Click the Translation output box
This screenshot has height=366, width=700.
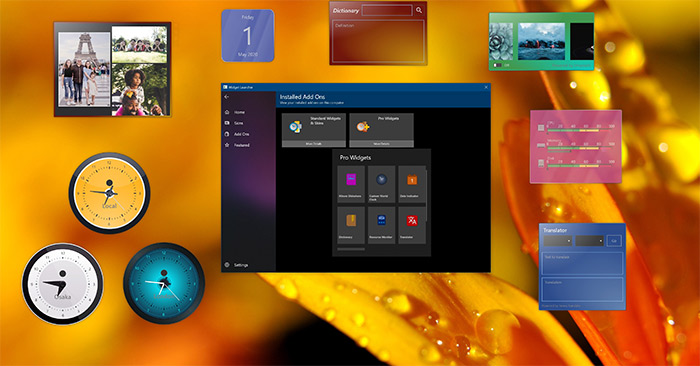click(582, 289)
